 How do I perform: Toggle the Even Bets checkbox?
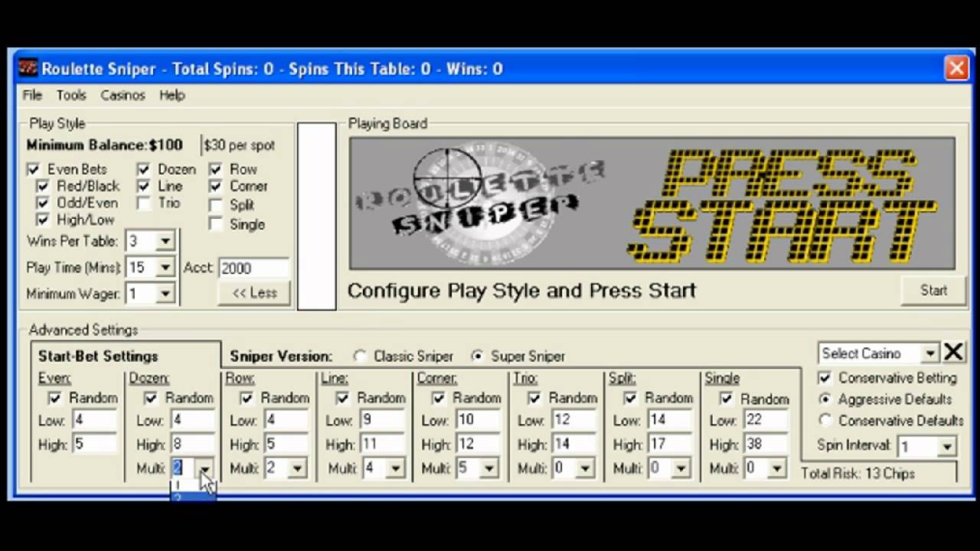(33, 169)
